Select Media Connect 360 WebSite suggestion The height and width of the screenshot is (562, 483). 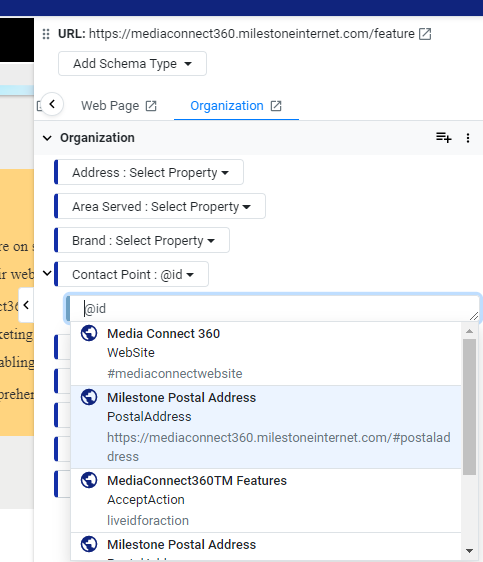tap(266, 353)
